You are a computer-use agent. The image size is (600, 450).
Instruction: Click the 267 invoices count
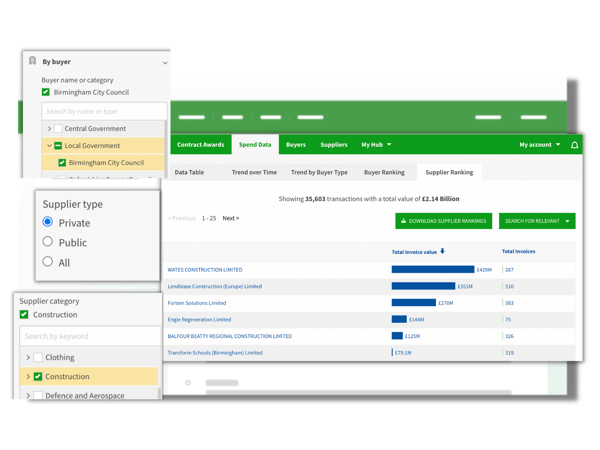pos(509,270)
